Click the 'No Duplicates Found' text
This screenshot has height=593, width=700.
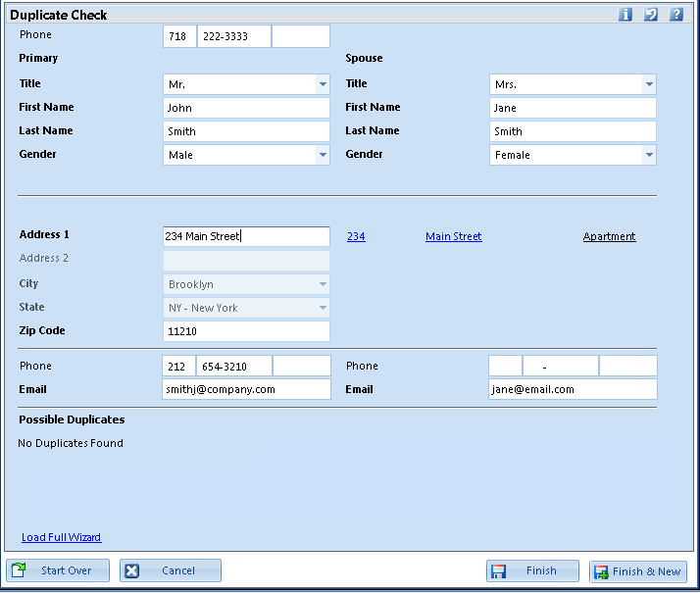point(71,443)
